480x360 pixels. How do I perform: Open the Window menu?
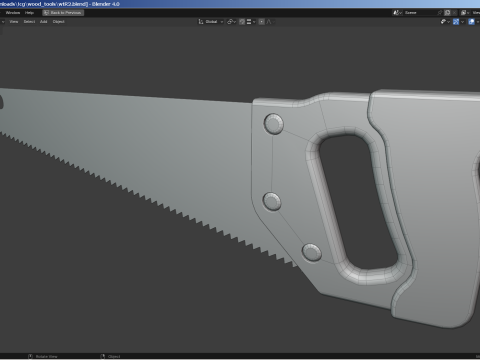[13, 13]
